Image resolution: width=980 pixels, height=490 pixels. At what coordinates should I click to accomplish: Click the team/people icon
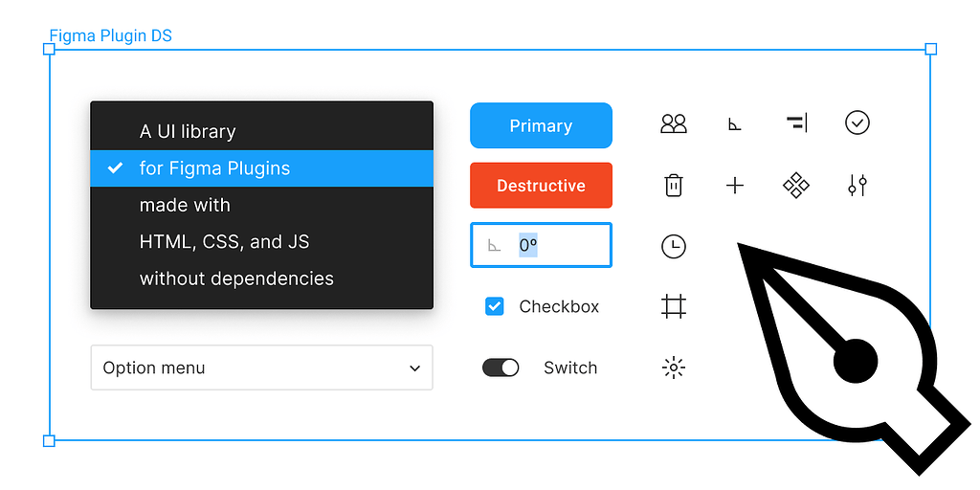[x=674, y=123]
